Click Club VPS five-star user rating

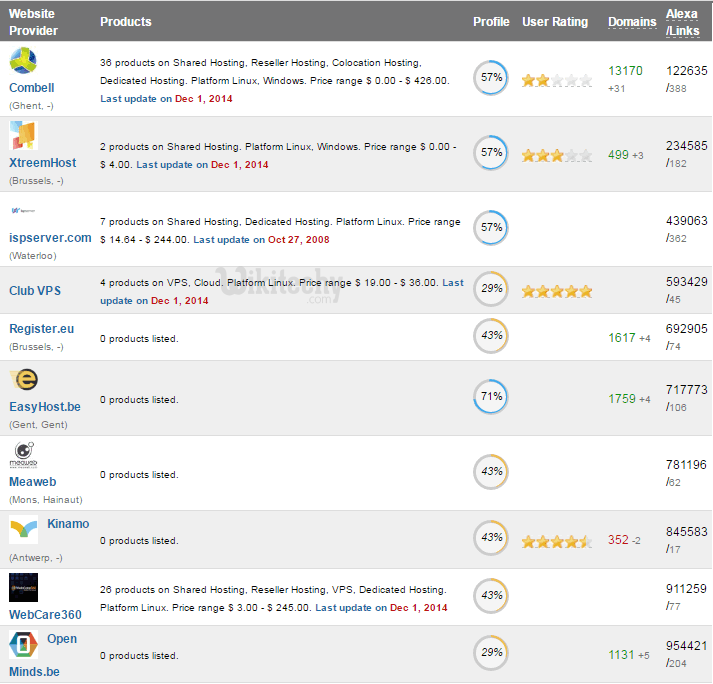click(x=557, y=292)
